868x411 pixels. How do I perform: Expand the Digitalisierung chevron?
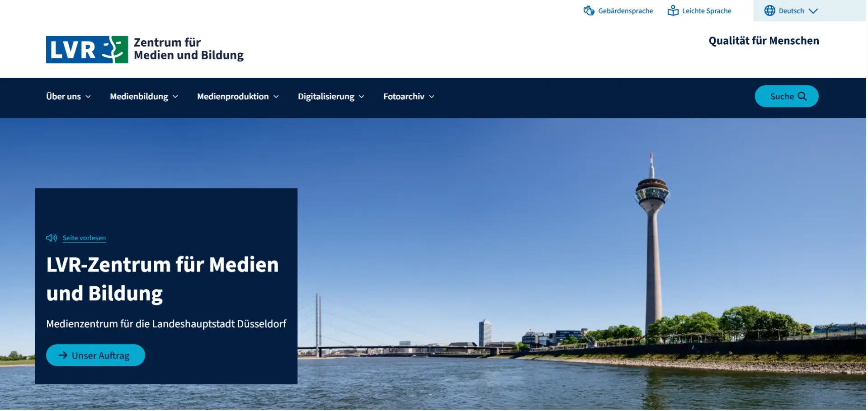coord(362,97)
